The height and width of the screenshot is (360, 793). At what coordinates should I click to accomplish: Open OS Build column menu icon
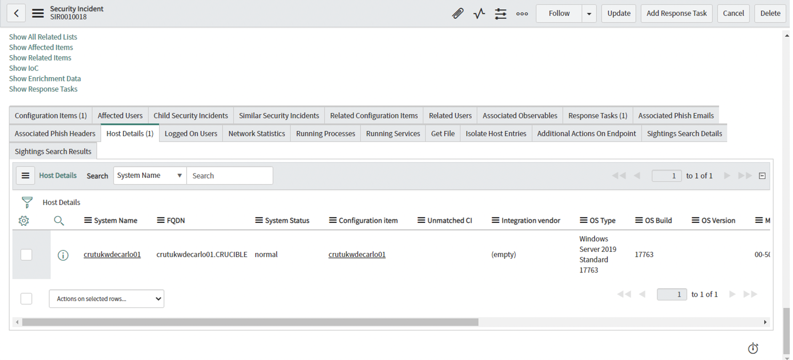[639, 220]
